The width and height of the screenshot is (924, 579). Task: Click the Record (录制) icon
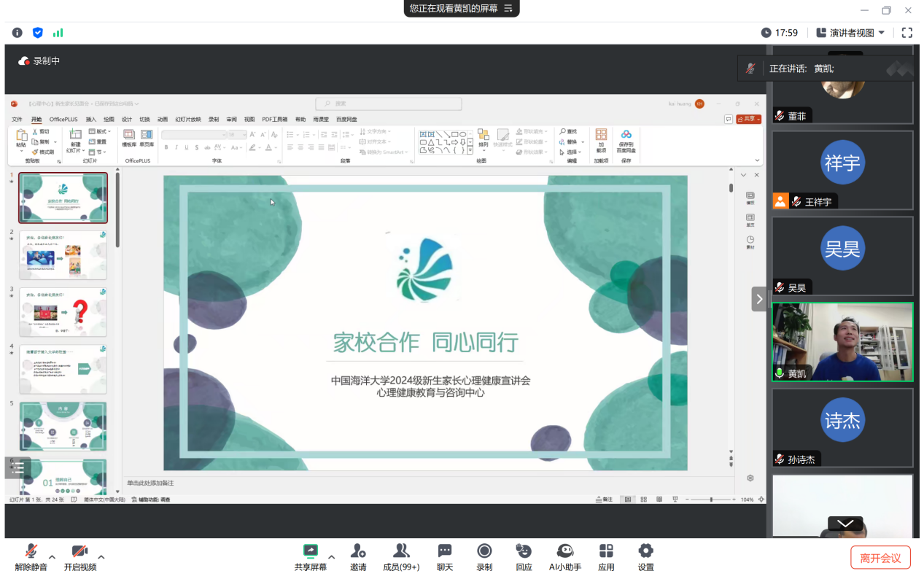484,551
